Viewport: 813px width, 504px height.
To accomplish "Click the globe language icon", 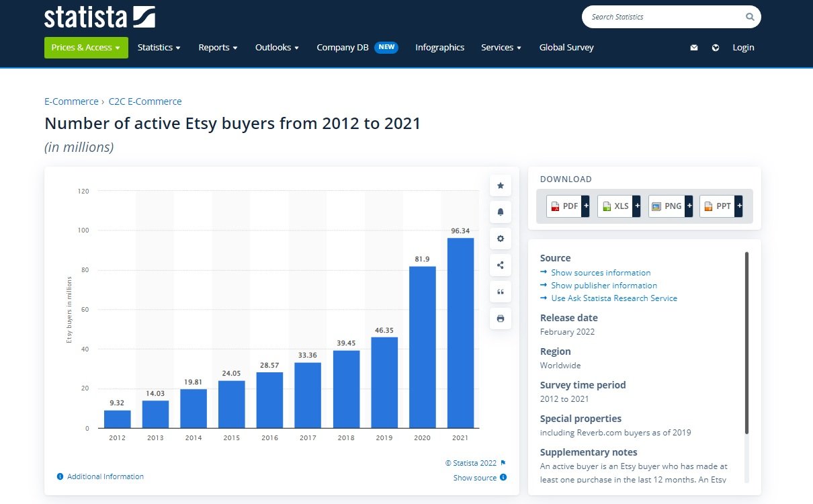I will coord(716,48).
